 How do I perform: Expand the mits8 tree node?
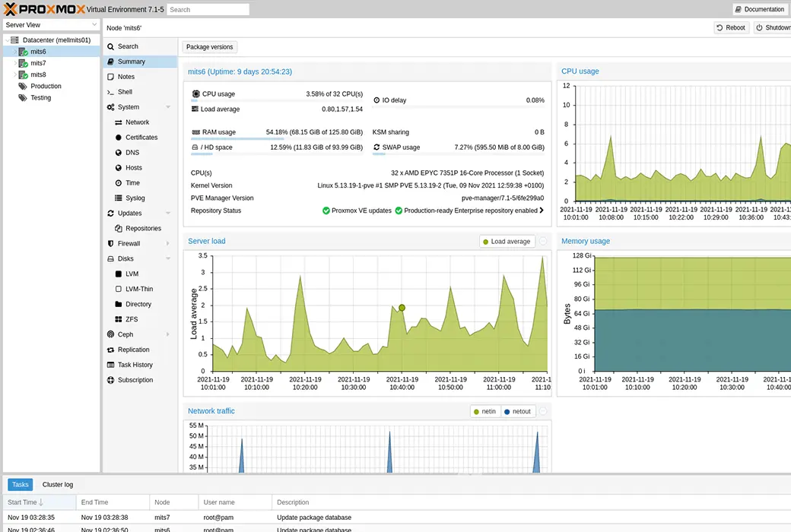coord(15,74)
